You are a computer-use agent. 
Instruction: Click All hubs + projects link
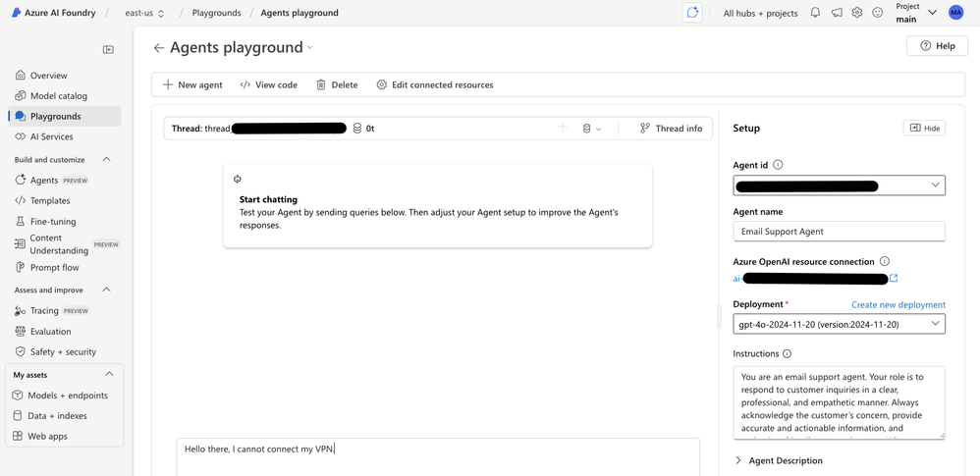[761, 13]
